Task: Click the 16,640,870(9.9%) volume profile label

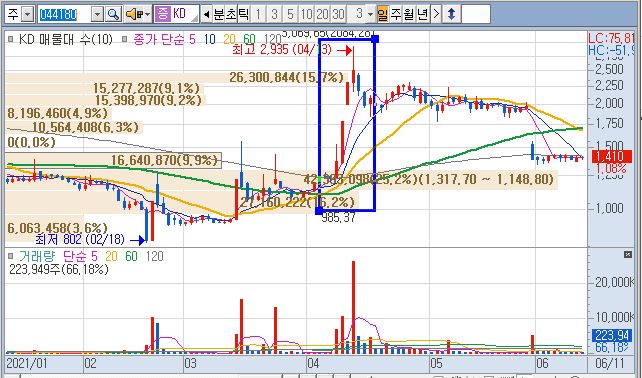Action: [164, 160]
